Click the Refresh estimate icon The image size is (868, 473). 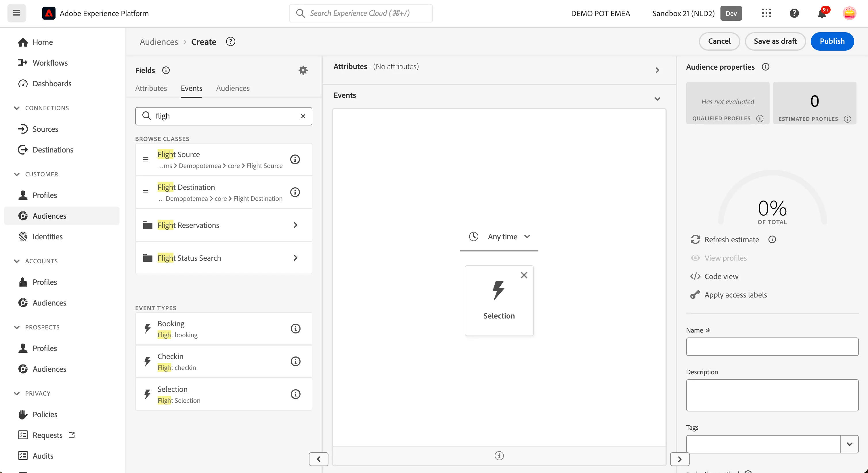click(695, 239)
